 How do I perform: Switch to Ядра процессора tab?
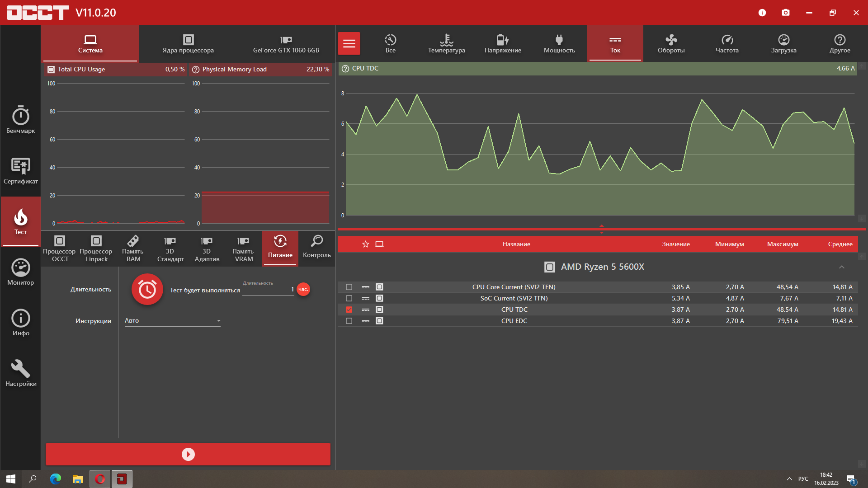[188, 44]
